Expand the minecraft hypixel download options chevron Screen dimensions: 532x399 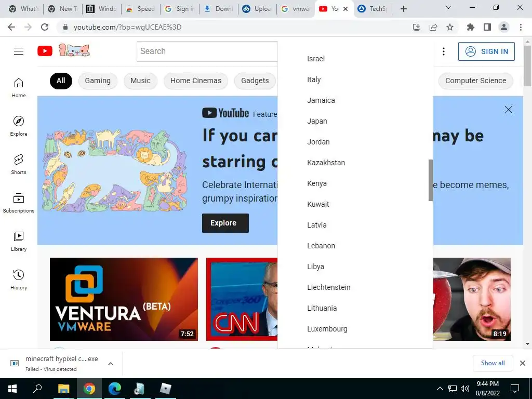[x=110, y=364]
